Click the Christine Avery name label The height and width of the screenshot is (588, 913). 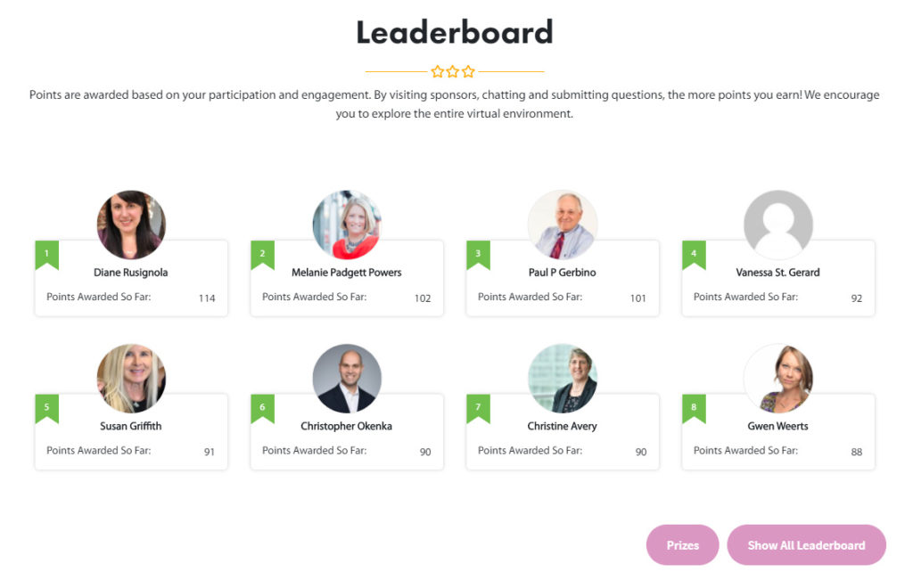pyautogui.click(x=562, y=426)
